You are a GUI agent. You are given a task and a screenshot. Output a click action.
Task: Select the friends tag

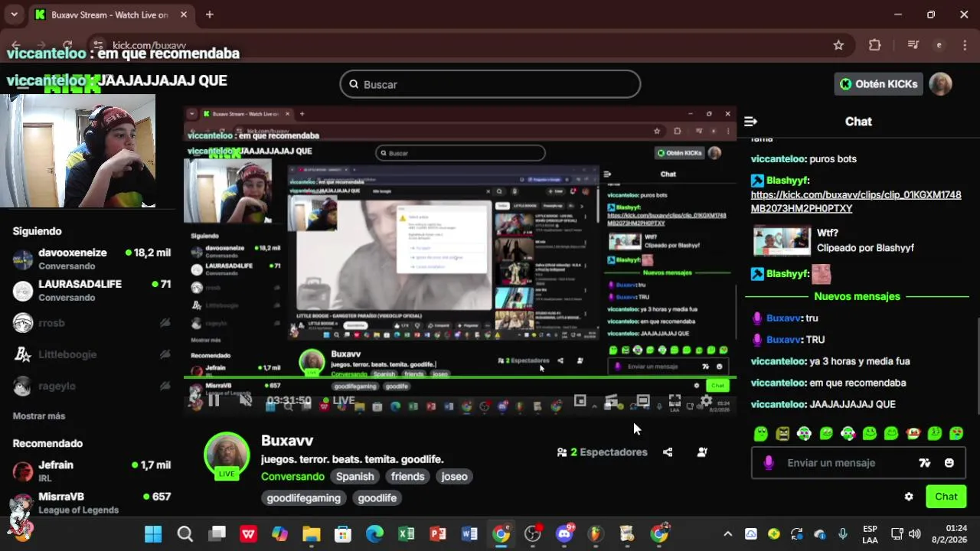point(407,476)
